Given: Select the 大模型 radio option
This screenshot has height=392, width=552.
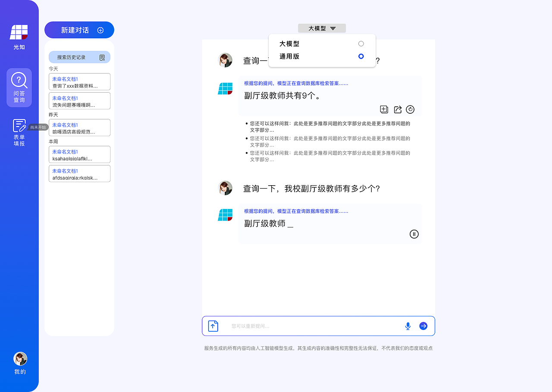Looking at the screenshot, I should click(x=361, y=43).
